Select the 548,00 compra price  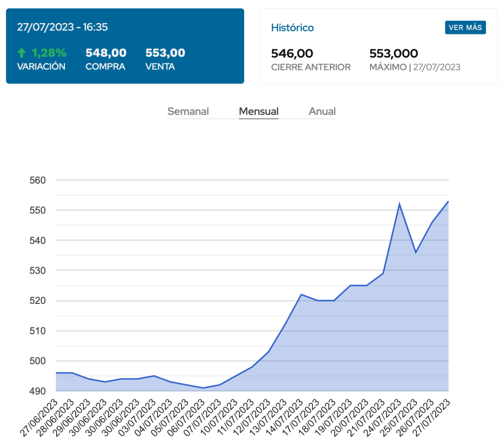106,53
